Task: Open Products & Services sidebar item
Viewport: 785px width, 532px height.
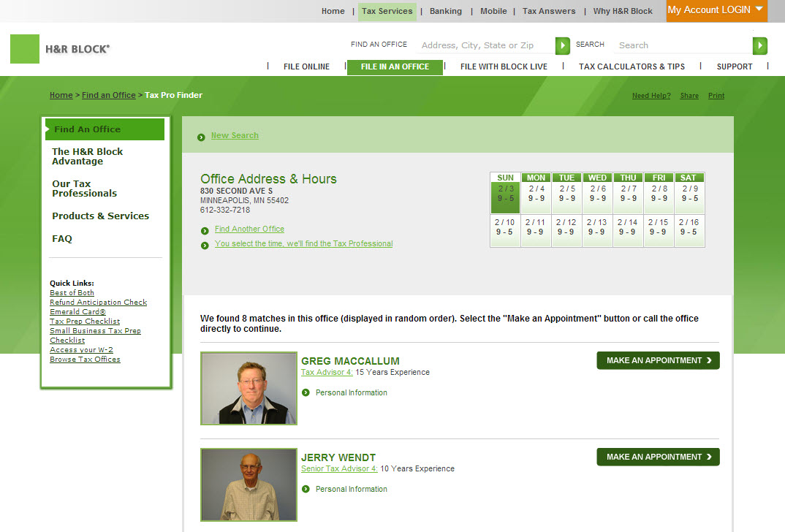Action: (100, 216)
